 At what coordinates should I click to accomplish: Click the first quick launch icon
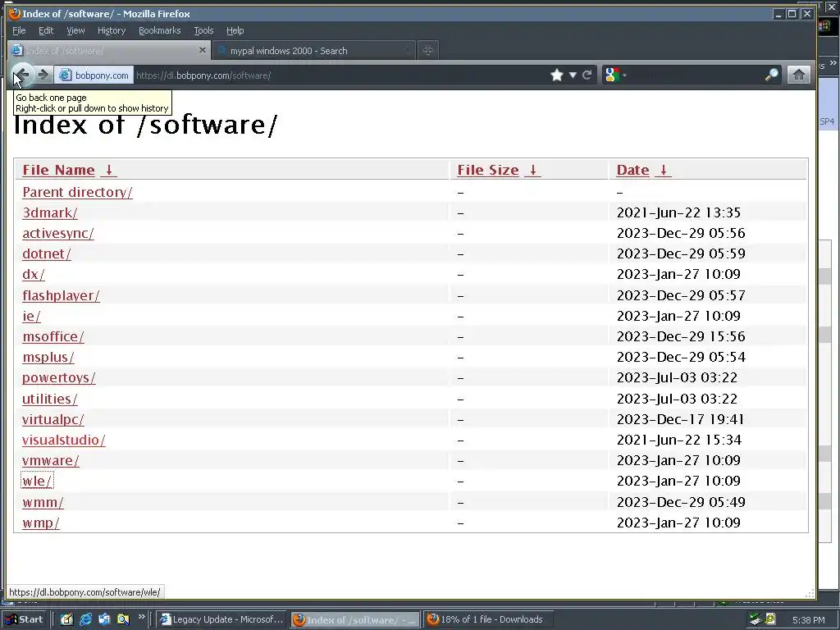(x=66, y=619)
